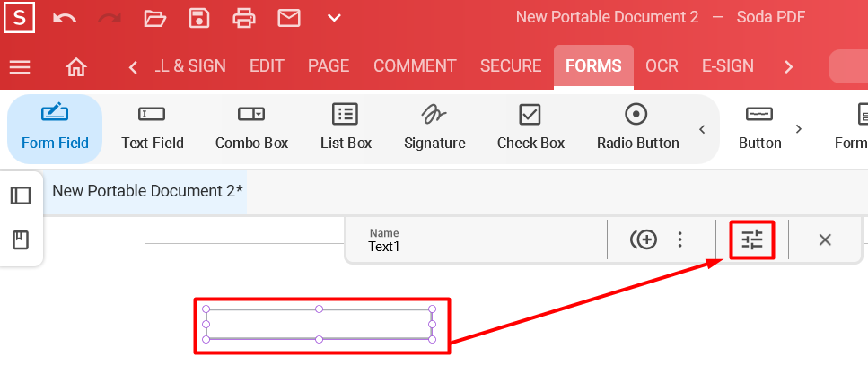This screenshot has height=374, width=868.
Task: Go to the Home view
Action: [76, 67]
